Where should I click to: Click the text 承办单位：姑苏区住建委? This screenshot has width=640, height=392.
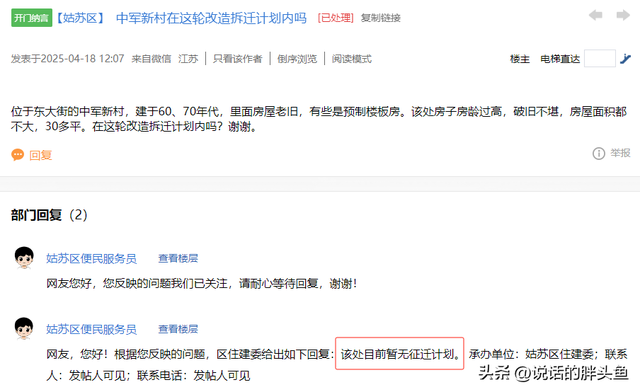(533, 354)
